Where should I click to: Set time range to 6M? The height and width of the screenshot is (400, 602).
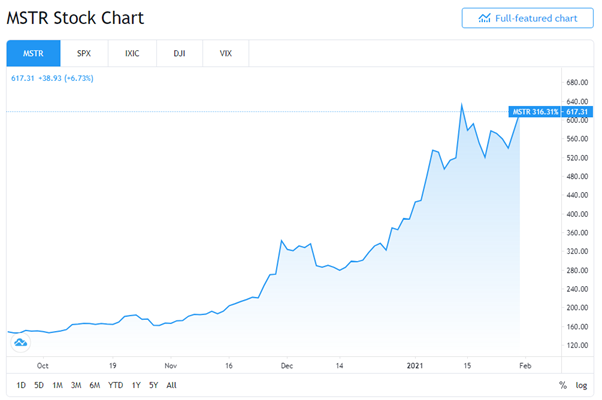coord(95,385)
